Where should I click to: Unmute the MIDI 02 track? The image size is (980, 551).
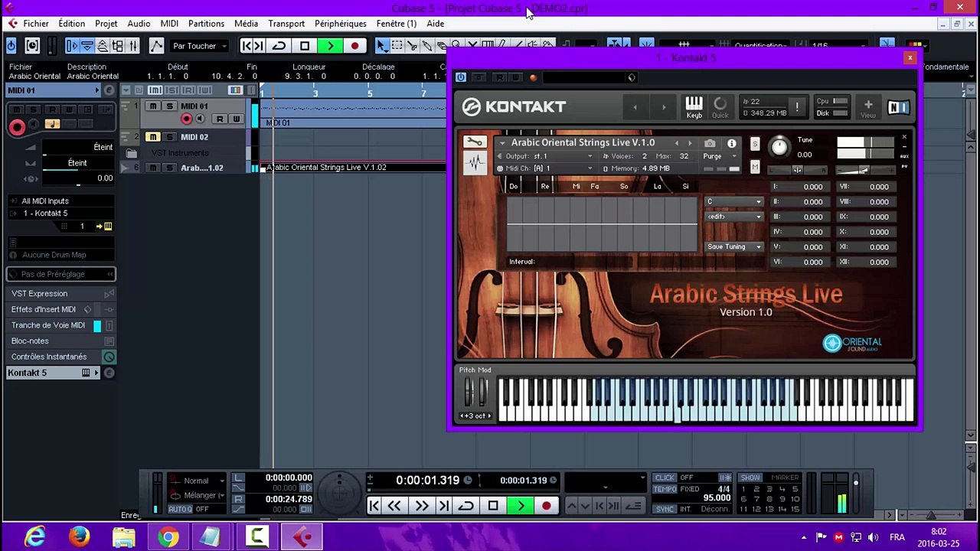(x=153, y=137)
